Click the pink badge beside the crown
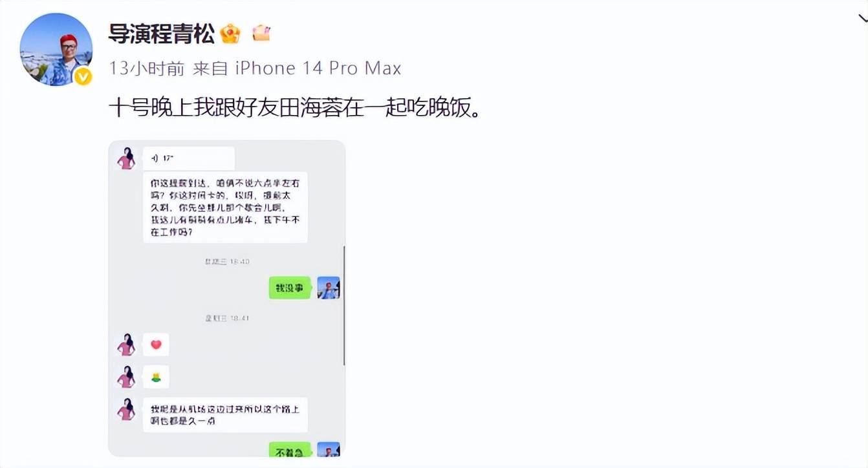Image resolution: width=868 pixels, height=468 pixels. pyautogui.click(x=261, y=33)
